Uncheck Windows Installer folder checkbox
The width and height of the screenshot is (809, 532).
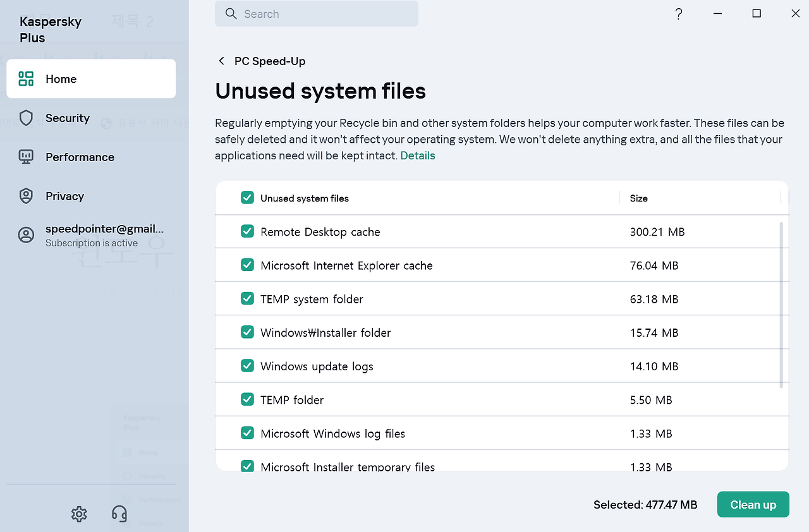click(x=247, y=332)
